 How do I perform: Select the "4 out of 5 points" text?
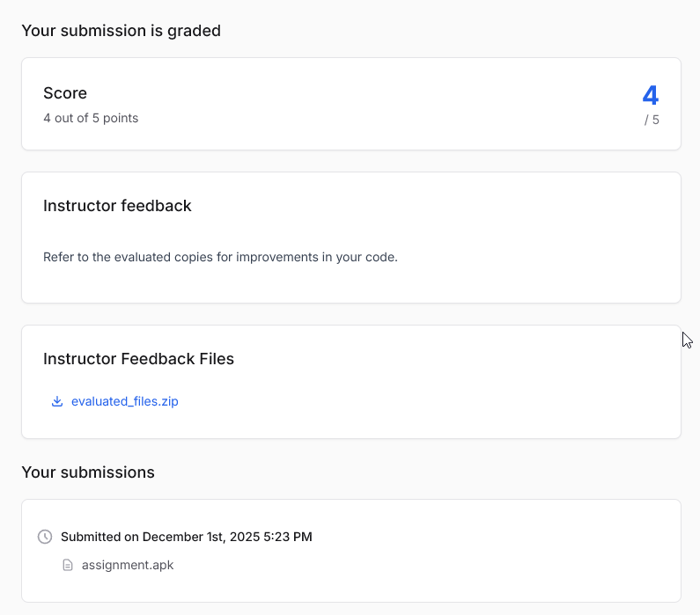pyautogui.click(x=91, y=118)
